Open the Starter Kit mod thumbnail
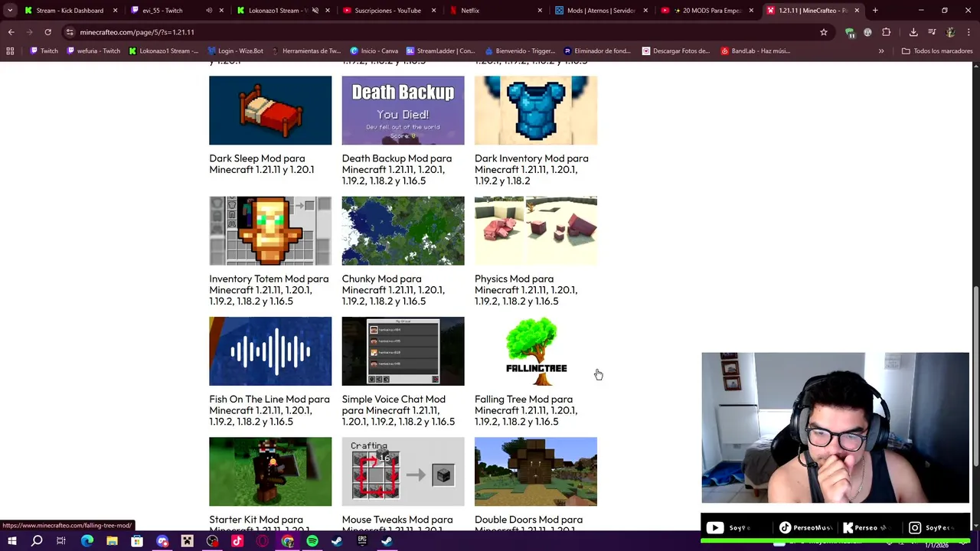The image size is (980, 551). [270, 471]
